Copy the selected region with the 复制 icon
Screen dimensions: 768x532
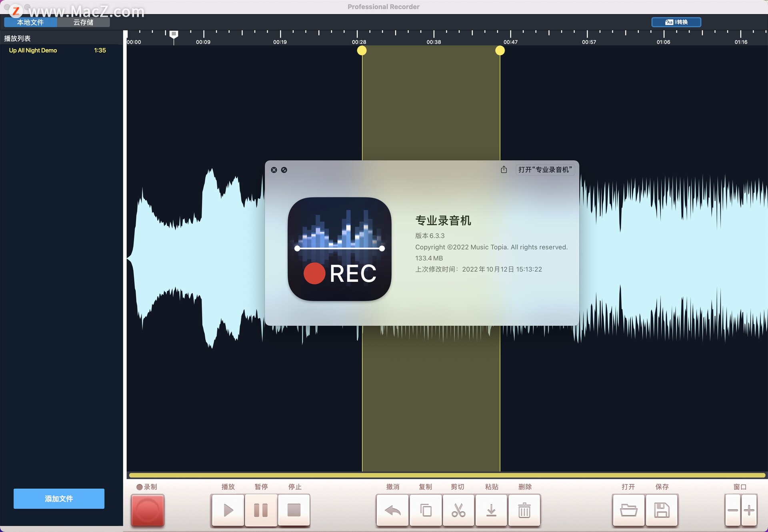425,510
